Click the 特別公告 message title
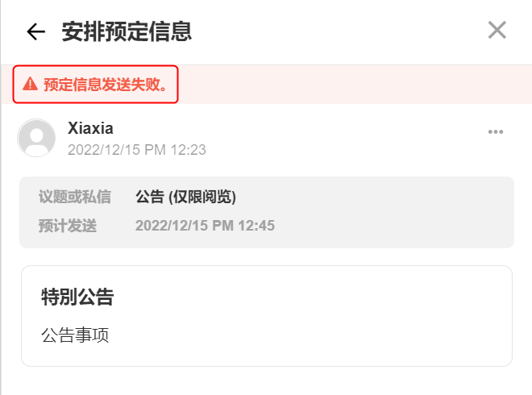 77,297
